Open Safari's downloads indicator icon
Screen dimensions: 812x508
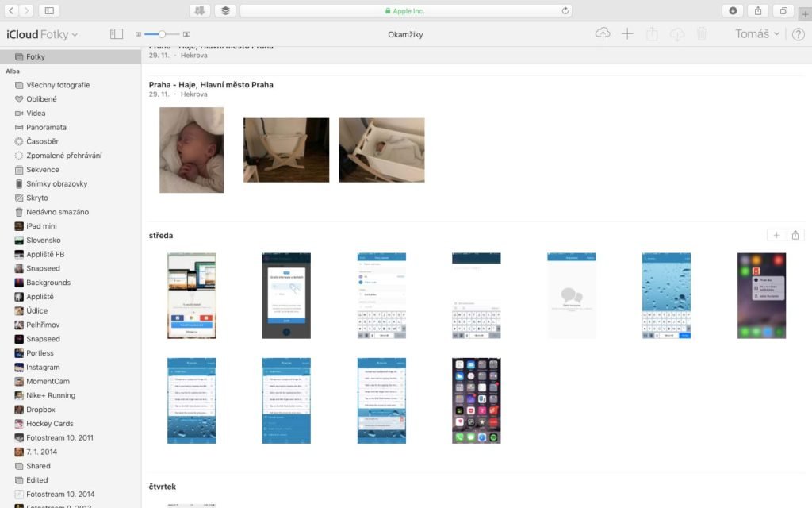tap(732, 10)
